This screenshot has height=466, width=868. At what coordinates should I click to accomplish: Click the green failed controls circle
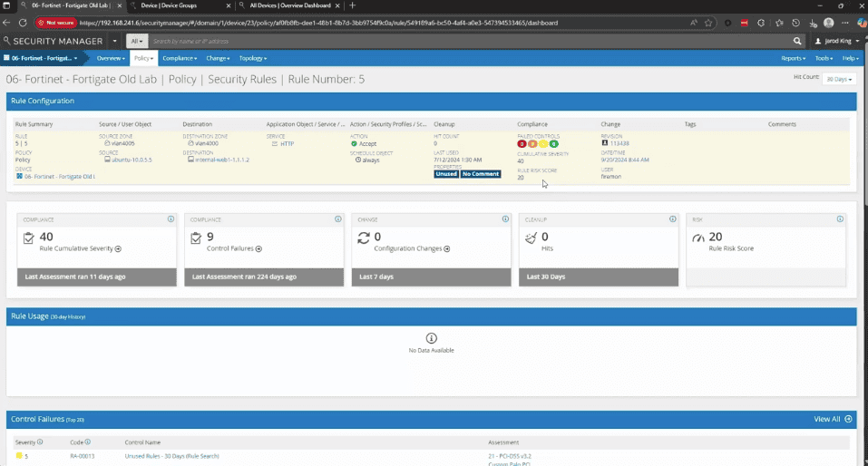554,144
